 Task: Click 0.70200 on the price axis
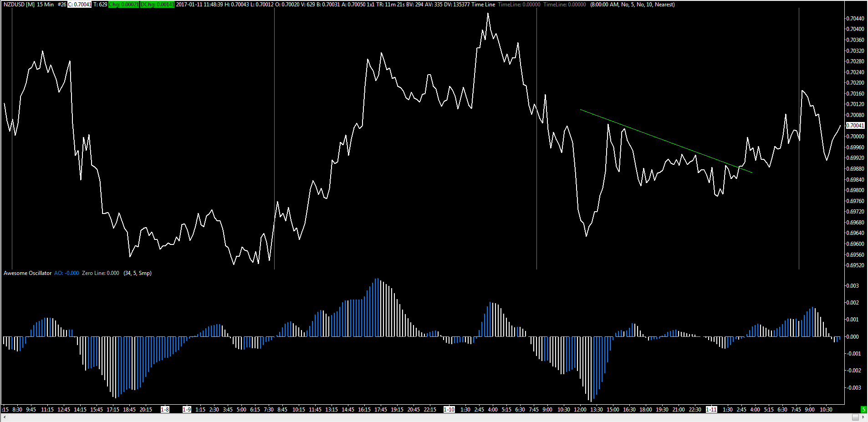tap(855, 83)
